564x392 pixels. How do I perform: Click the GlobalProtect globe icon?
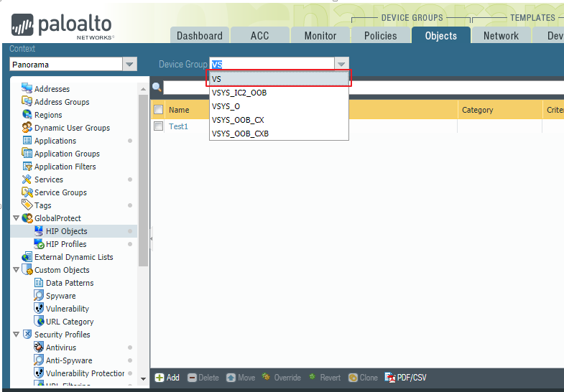point(27,218)
